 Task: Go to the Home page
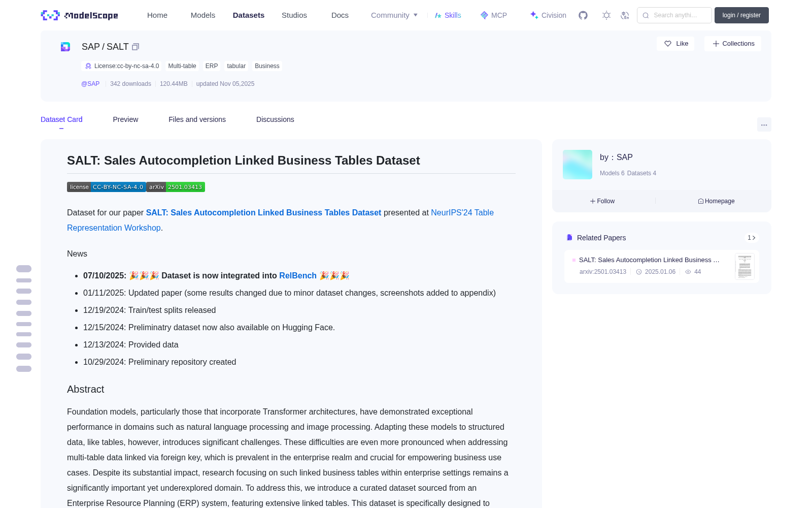(157, 15)
